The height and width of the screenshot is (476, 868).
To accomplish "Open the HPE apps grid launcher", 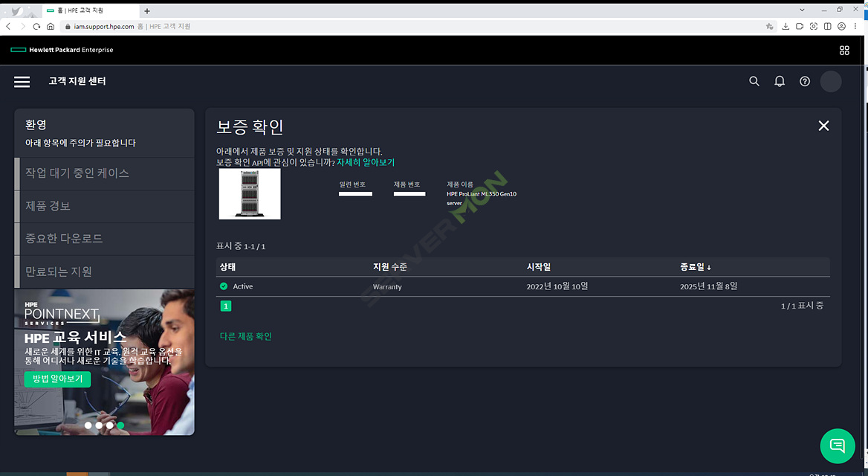I will (x=844, y=51).
